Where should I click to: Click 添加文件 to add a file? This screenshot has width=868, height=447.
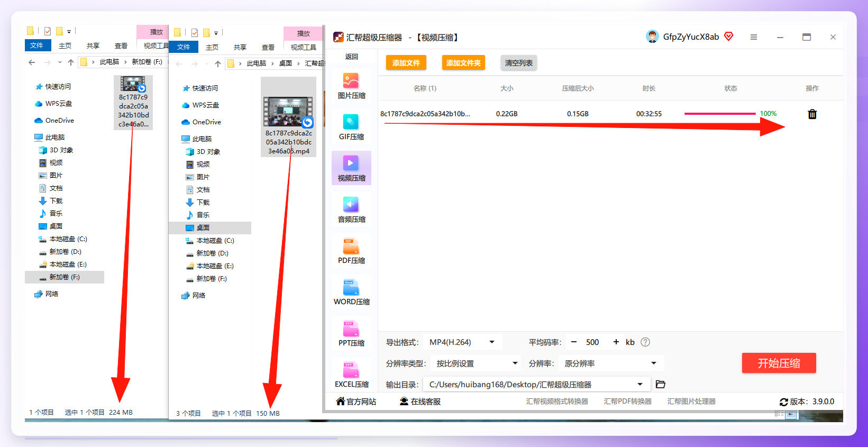(406, 63)
